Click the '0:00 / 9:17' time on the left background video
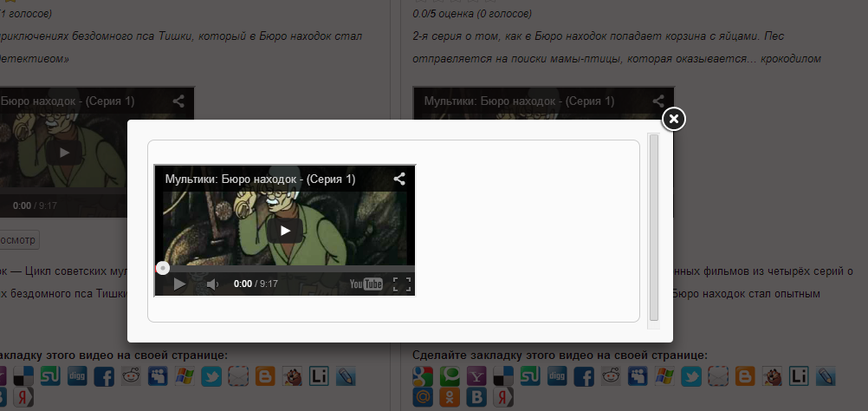The image size is (868, 411). click(35, 205)
